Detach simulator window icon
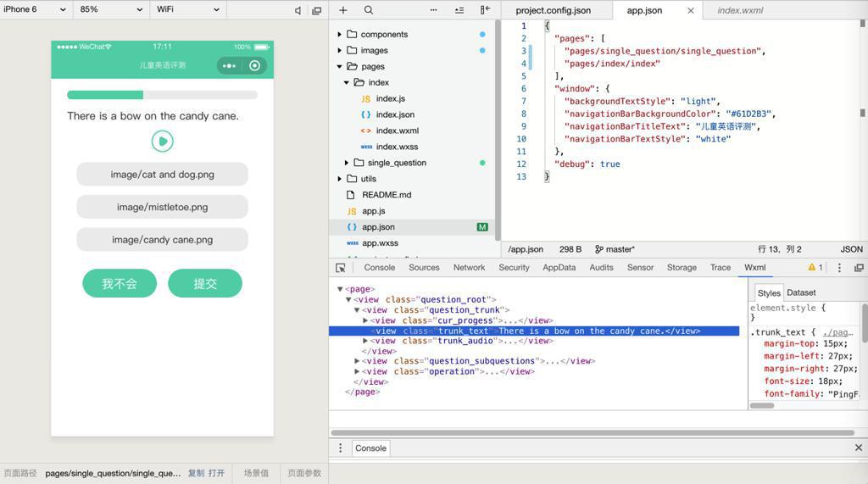This screenshot has height=484, width=868. coord(317,10)
